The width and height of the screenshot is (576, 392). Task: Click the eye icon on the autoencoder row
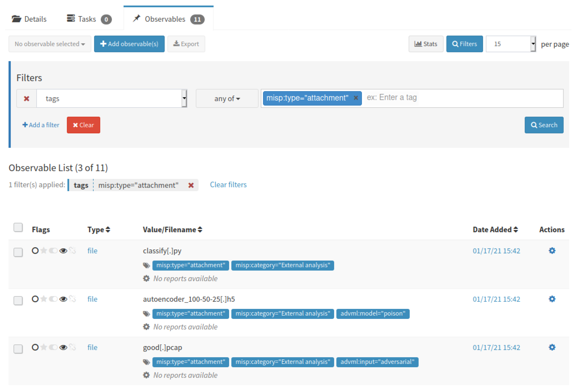click(63, 299)
